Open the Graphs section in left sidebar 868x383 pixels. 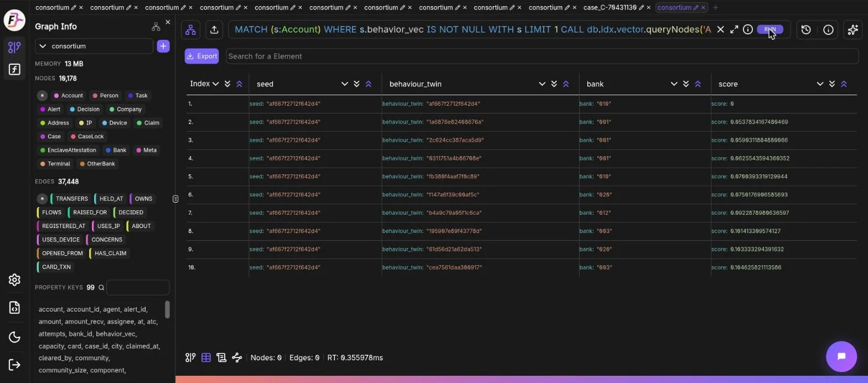[14, 48]
